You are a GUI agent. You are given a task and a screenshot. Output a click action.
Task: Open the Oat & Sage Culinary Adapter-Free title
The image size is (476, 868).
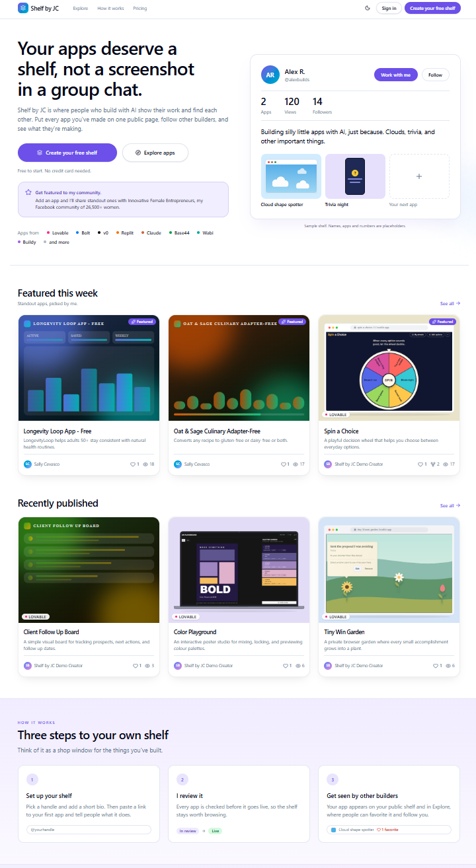tap(217, 431)
